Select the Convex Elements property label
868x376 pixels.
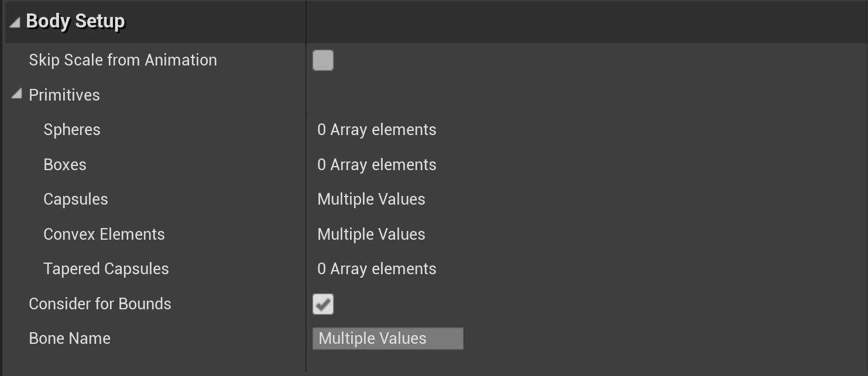pos(104,234)
